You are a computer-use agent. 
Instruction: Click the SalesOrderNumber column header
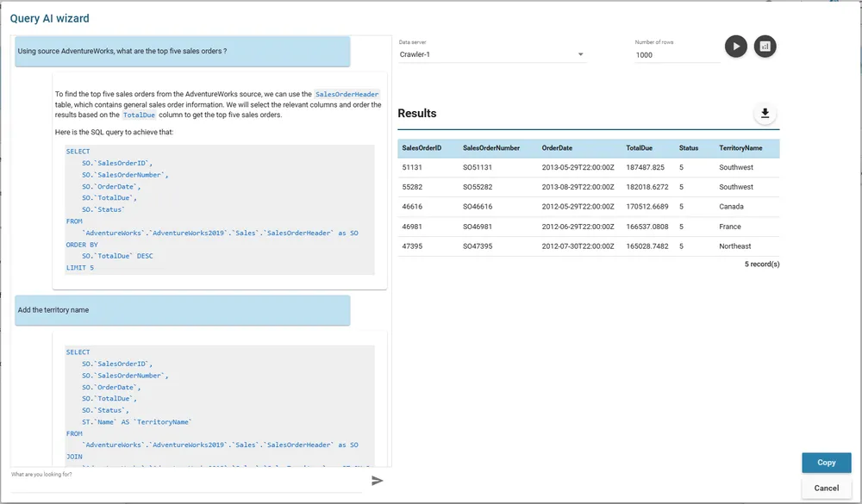point(491,148)
